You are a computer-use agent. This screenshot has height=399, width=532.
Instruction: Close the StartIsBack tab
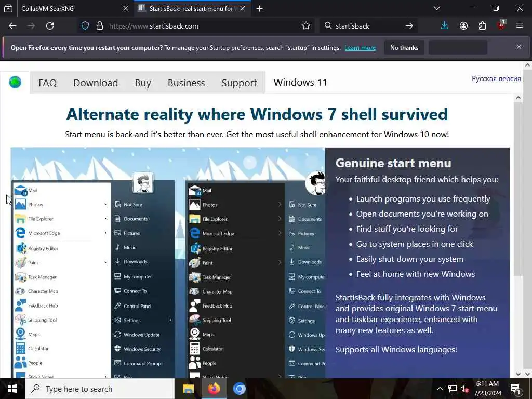pyautogui.click(x=243, y=8)
